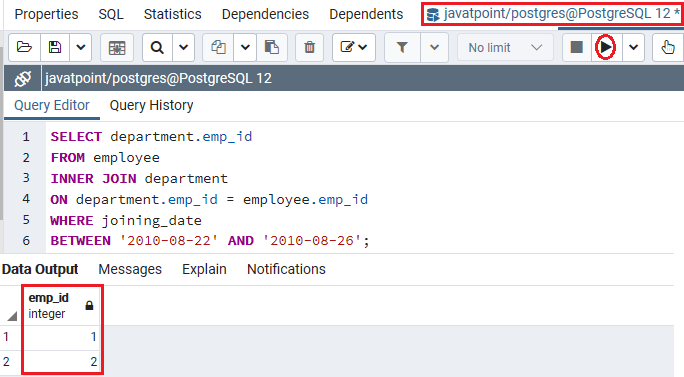Open the Dependencies tab

pyautogui.click(x=265, y=14)
